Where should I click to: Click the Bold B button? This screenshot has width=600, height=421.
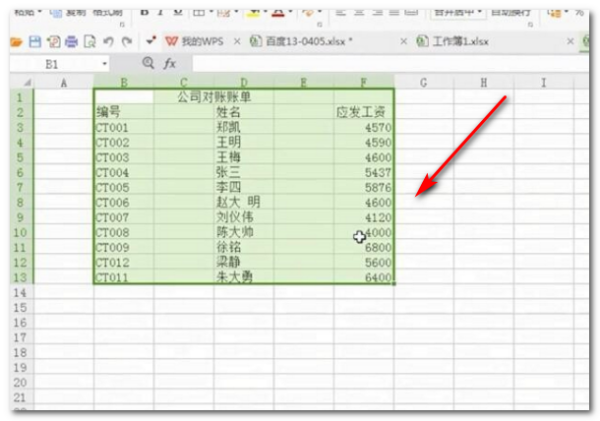click(144, 13)
